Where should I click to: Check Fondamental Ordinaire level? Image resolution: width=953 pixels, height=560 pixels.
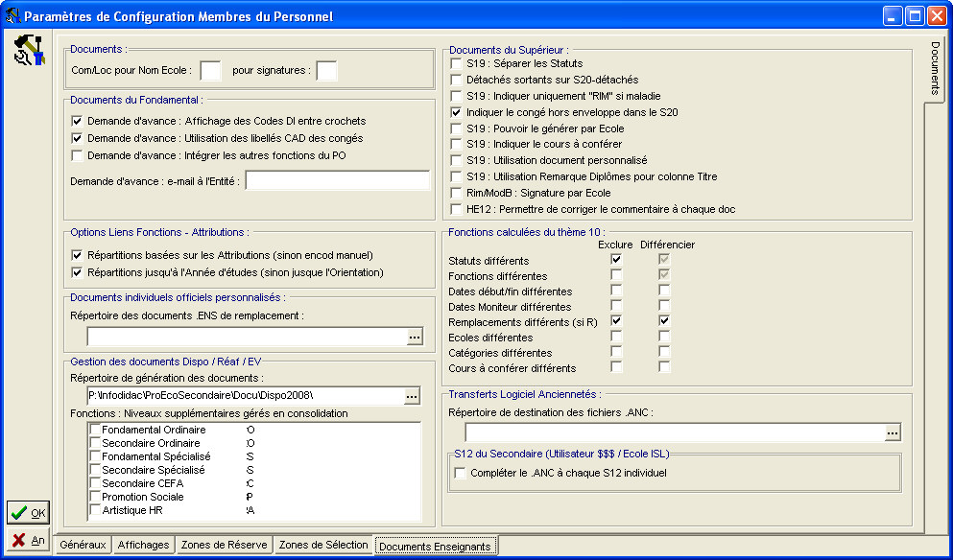click(95, 430)
